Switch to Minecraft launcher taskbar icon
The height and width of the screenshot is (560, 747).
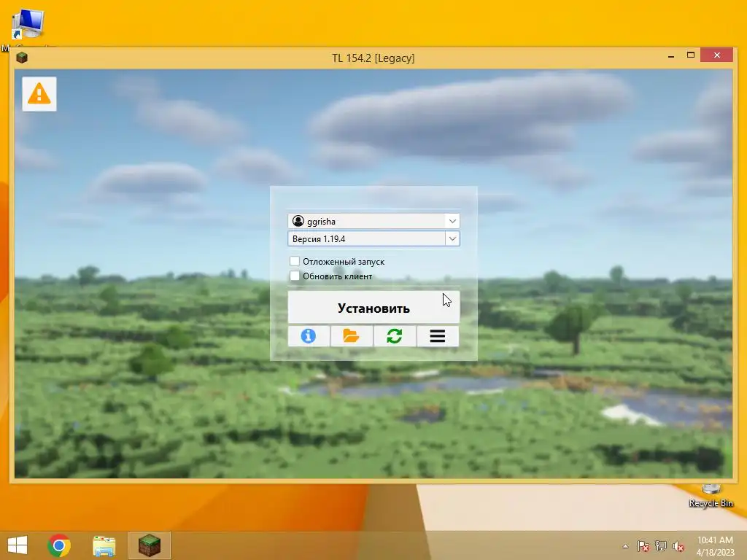[150, 545]
